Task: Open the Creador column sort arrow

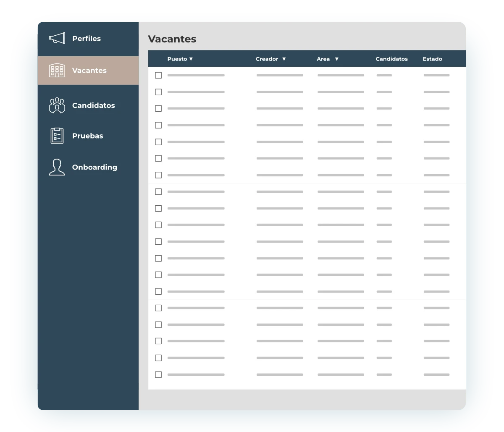Action: pyautogui.click(x=284, y=59)
